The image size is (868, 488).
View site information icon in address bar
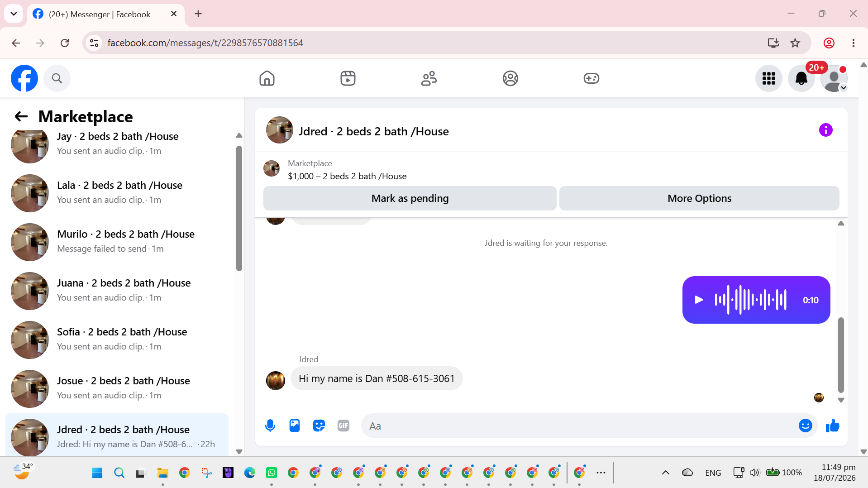[x=94, y=43]
